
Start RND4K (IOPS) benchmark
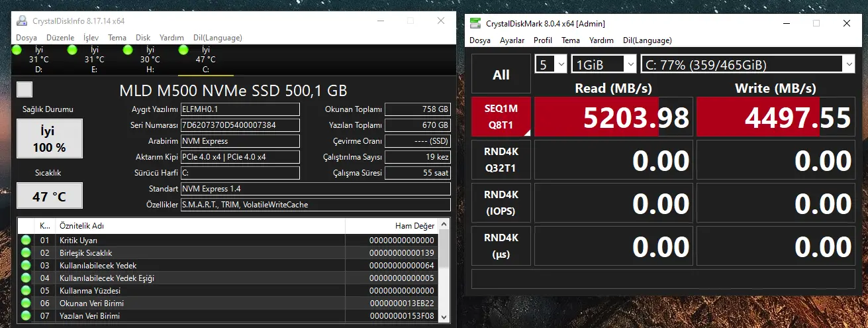coord(501,203)
